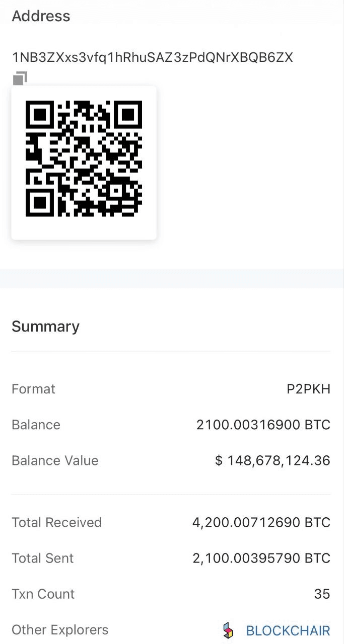Click the Blockchair explorer logo icon
The width and height of the screenshot is (344, 644).
coord(228,630)
